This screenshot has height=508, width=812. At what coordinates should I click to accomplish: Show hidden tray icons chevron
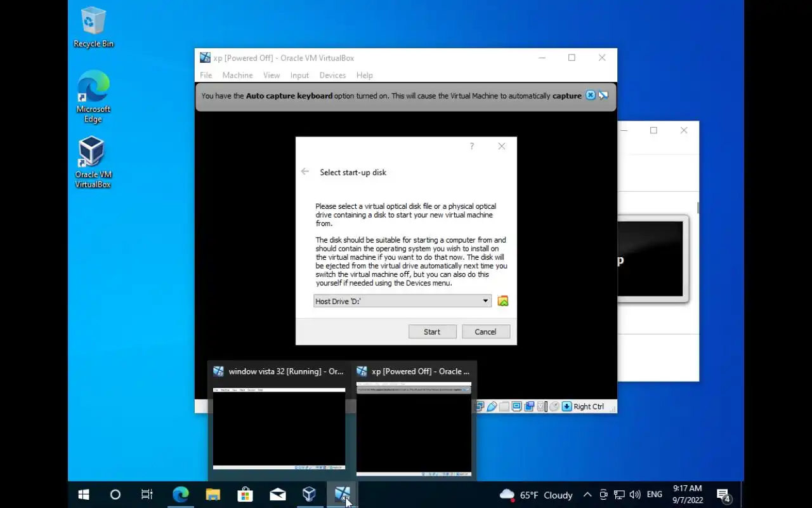pos(587,495)
